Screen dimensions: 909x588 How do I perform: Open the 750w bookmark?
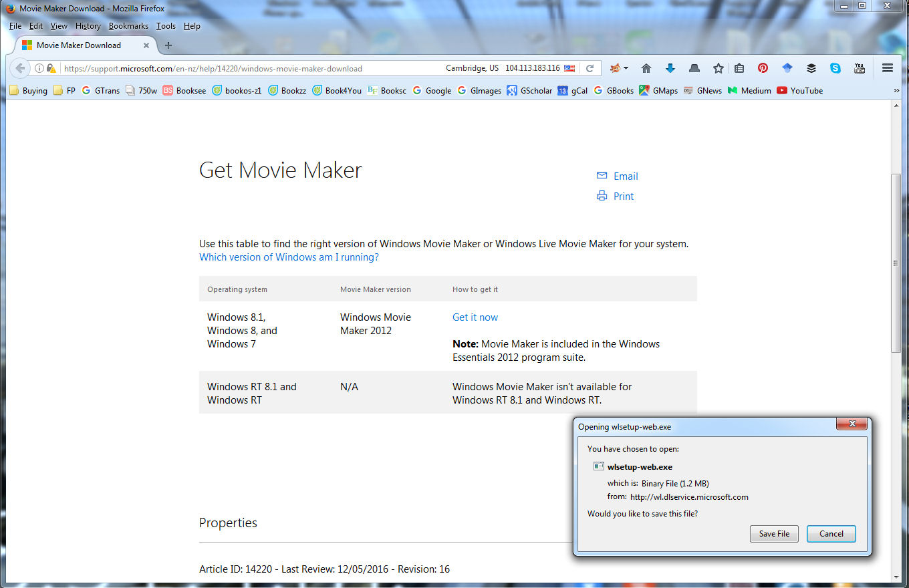141,91
